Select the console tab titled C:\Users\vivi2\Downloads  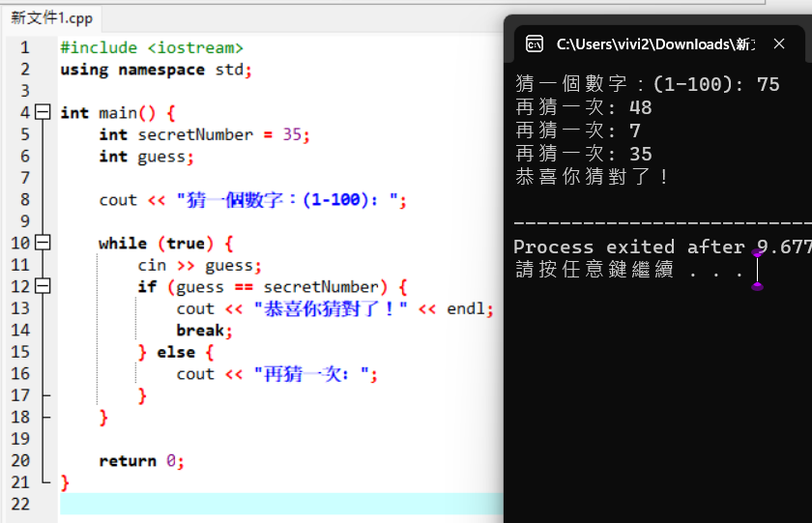[x=655, y=44]
